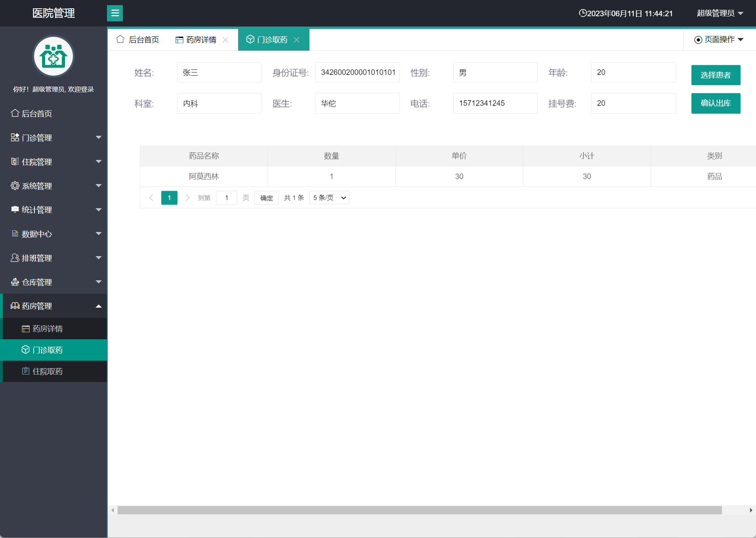Click the scrollbar left arrow
Screen dimensions: 756x538
point(113,510)
